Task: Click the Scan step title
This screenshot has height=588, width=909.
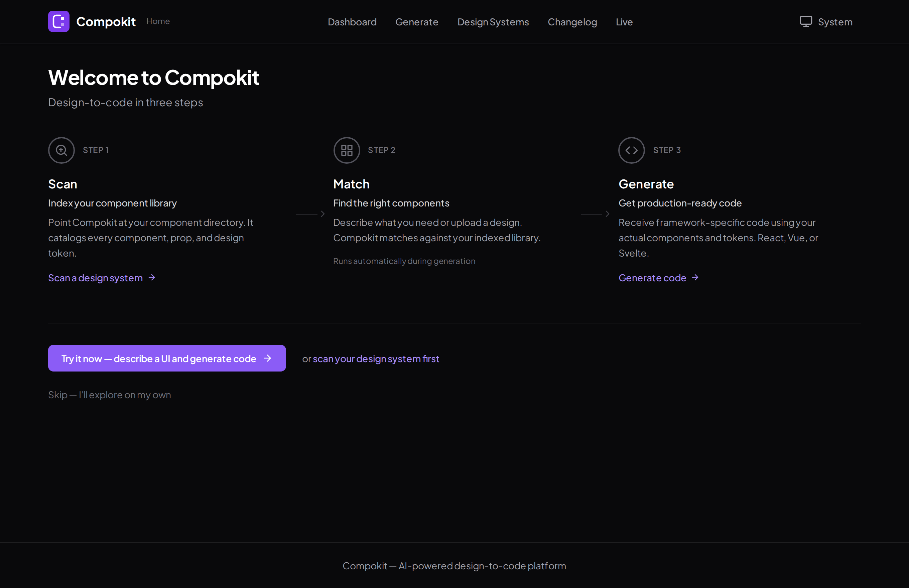Action: click(62, 184)
